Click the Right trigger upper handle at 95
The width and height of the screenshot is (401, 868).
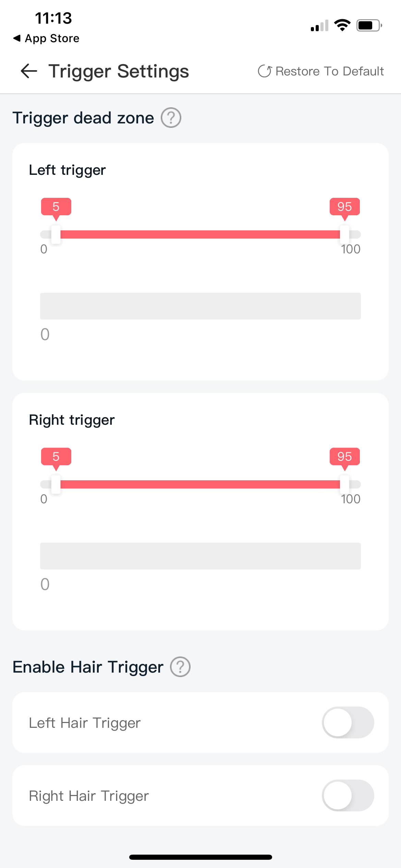point(344,484)
